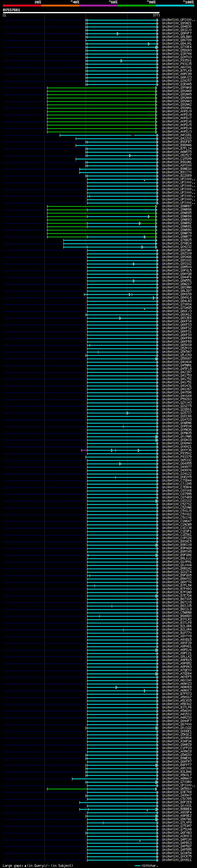Viewport: 197px width, 868px height.
Task: Select the query name AV537661
Action: (11, 10)
